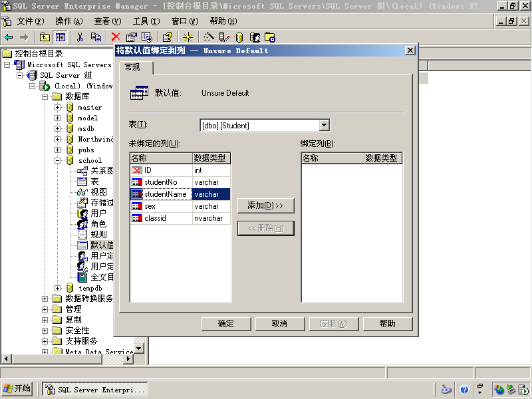Expand the model database node
Screen dimensions: 532x399
[57, 118]
